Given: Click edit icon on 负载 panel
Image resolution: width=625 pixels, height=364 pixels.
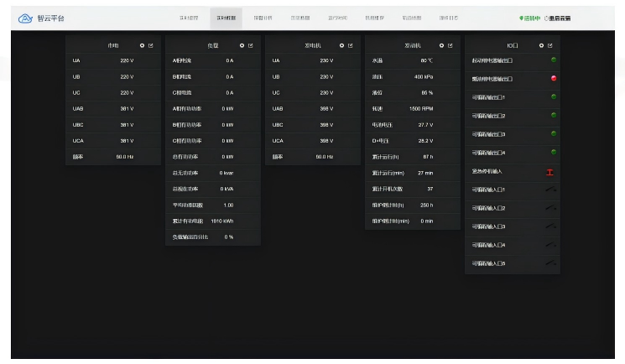Looking at the screenshot, I should pyautogui.click(x=251, y=45).
